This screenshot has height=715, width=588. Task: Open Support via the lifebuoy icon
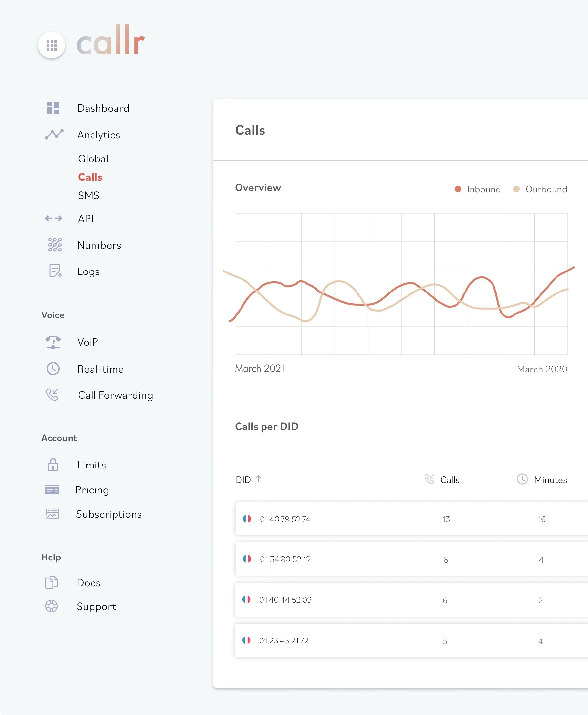52,606
